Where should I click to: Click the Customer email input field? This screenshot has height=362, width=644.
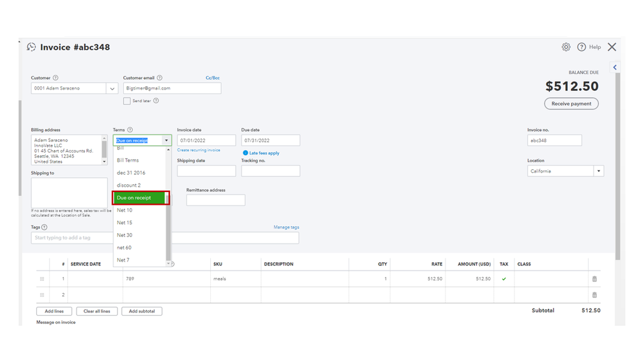172,89
